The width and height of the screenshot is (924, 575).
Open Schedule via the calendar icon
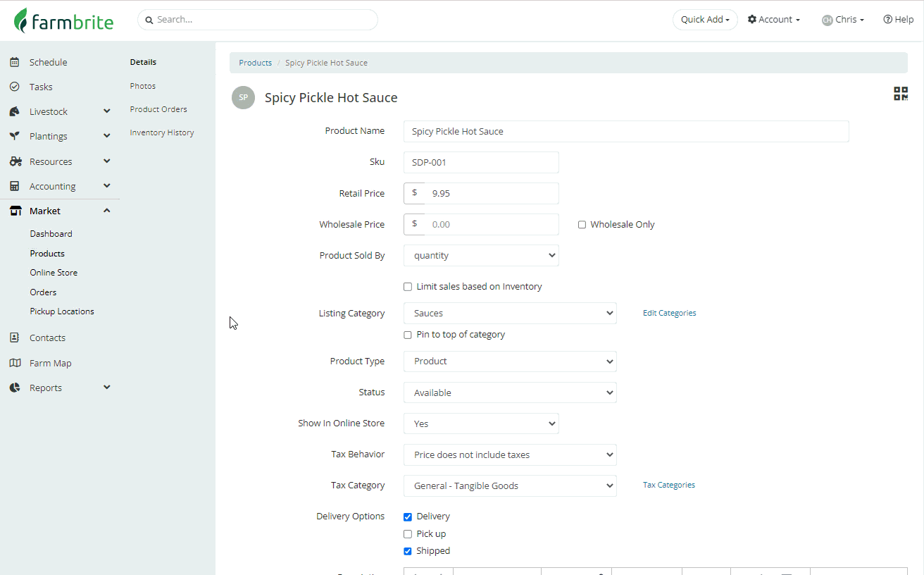click(x=15, y=62)
